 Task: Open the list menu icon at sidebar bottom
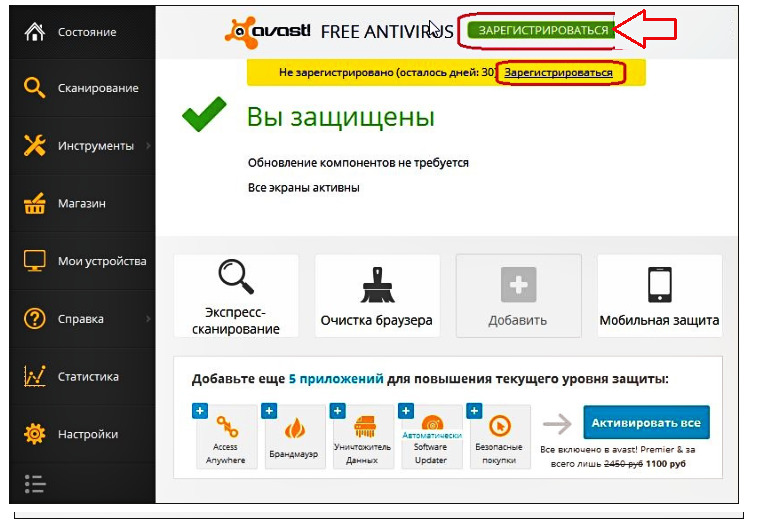click(35, 484)
